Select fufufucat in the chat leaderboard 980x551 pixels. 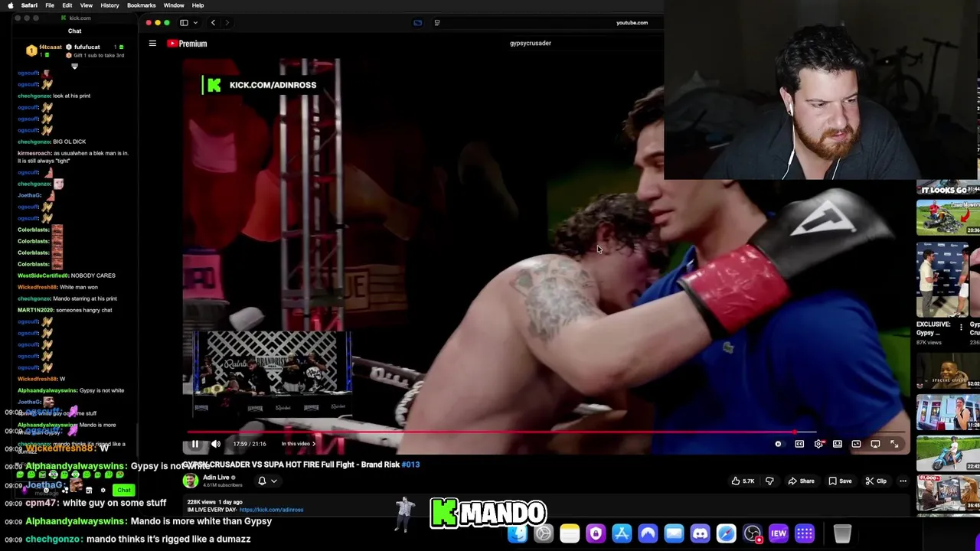coord(87,47)
